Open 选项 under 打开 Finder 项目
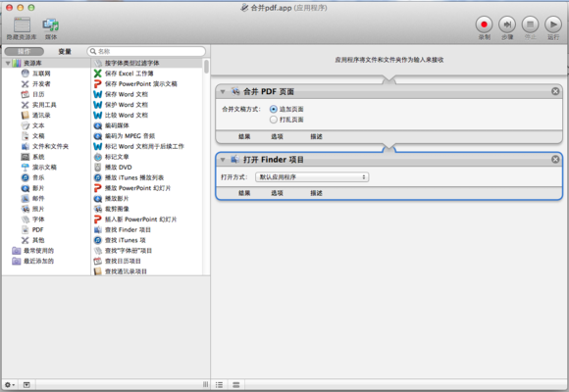Screen dimensions: 569x392 277,193
